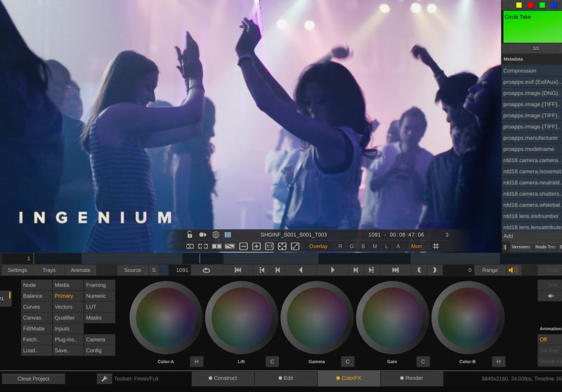562x392 pixels.
Task: Zoom out with the minus viewer icon
Action: point(243,247)
